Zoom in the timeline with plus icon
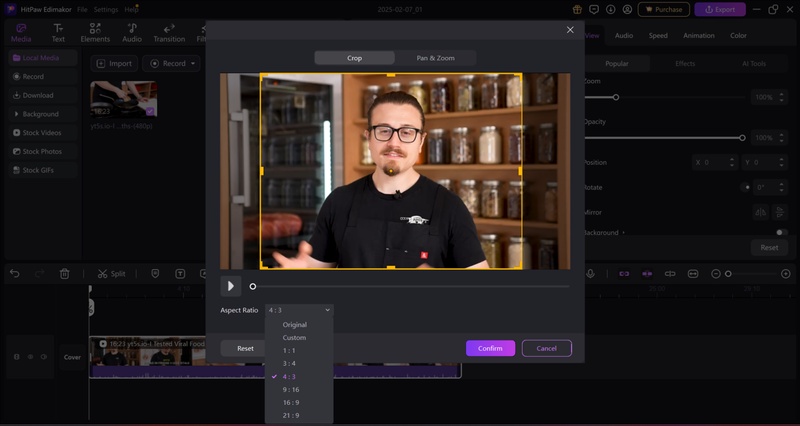Screen dimensions: 800x426 pyautogui.click(x=786, y=274)
